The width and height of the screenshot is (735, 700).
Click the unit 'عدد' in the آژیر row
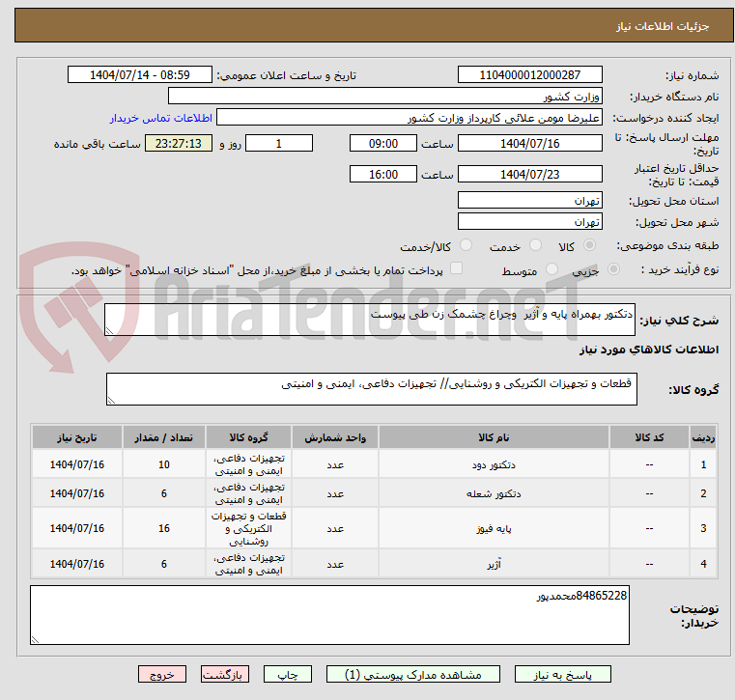click(335, 564)
